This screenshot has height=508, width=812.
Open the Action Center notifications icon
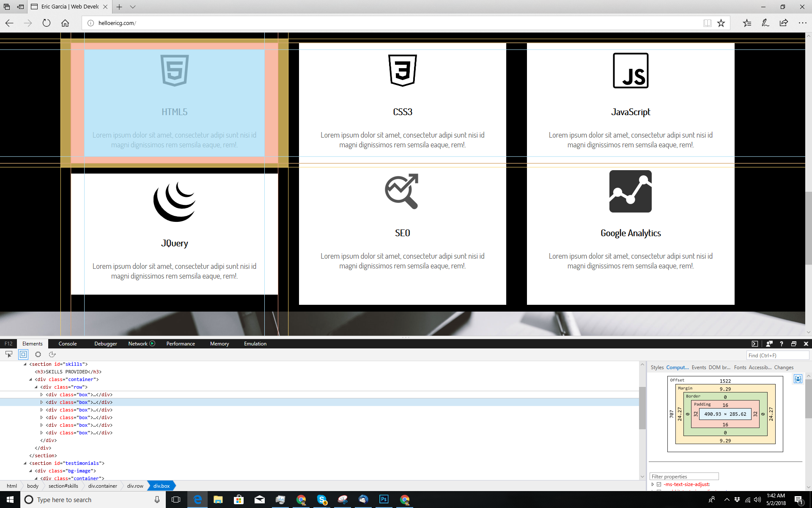[x=798, y=500]
